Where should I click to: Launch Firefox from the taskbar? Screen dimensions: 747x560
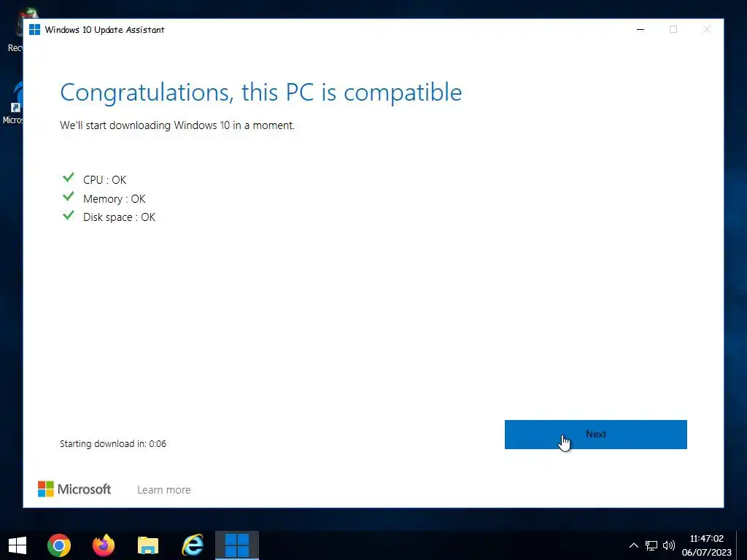tap(104, 545)
